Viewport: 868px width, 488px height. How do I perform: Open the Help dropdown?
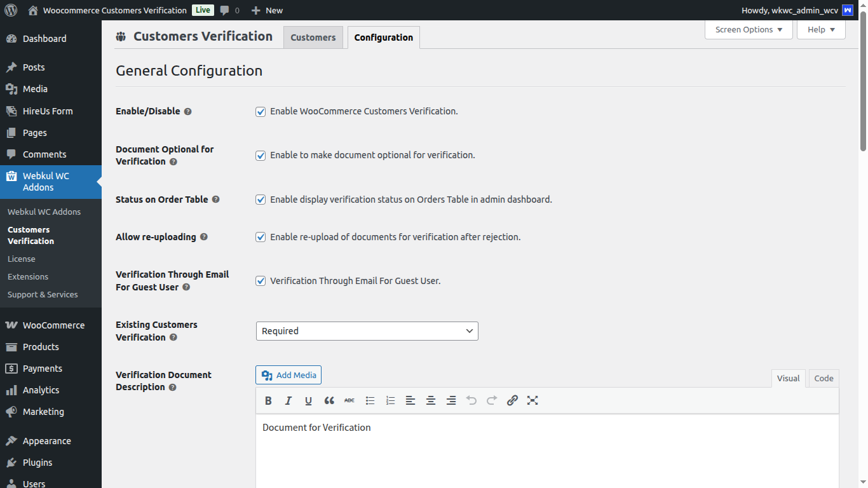pyautogui.click(x=820, y=29)
